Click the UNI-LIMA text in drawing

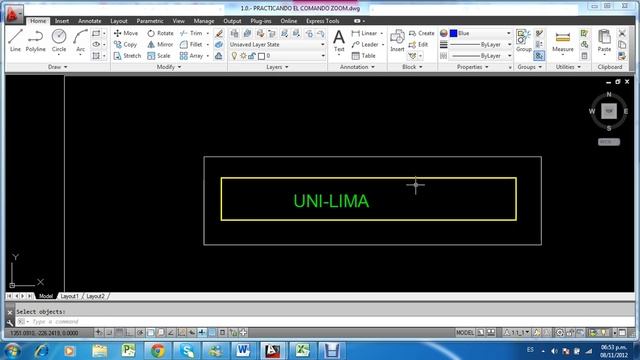pos(331,201)
